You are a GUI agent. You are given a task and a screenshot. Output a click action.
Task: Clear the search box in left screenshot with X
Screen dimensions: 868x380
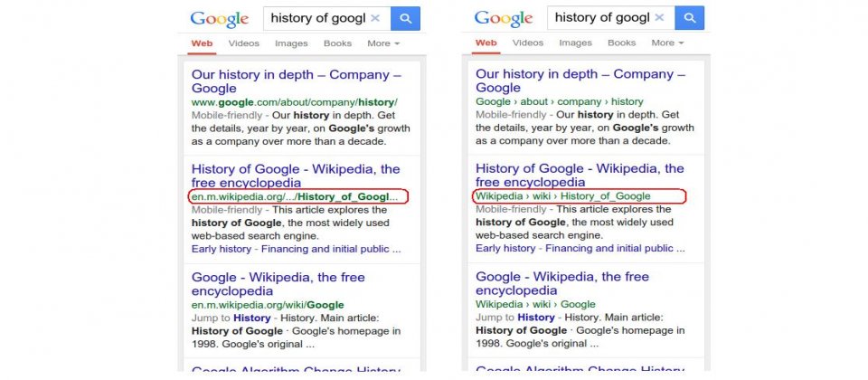(x=375, y=18)
